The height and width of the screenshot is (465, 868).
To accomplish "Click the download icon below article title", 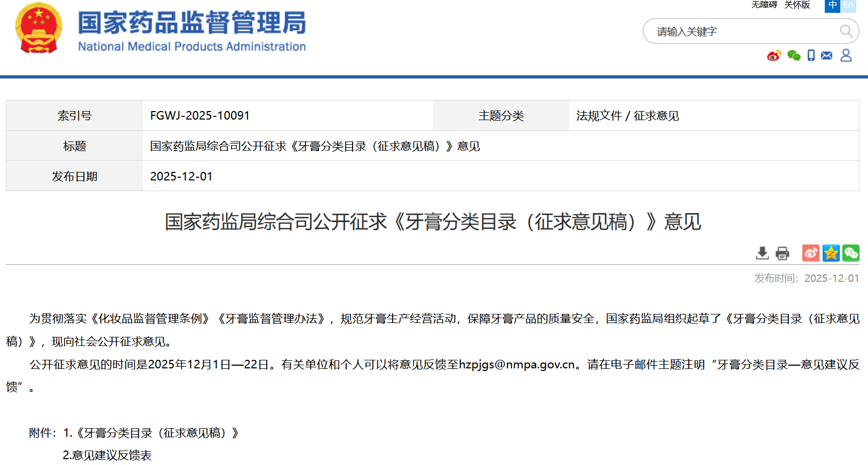I will [x=762, y=253].
